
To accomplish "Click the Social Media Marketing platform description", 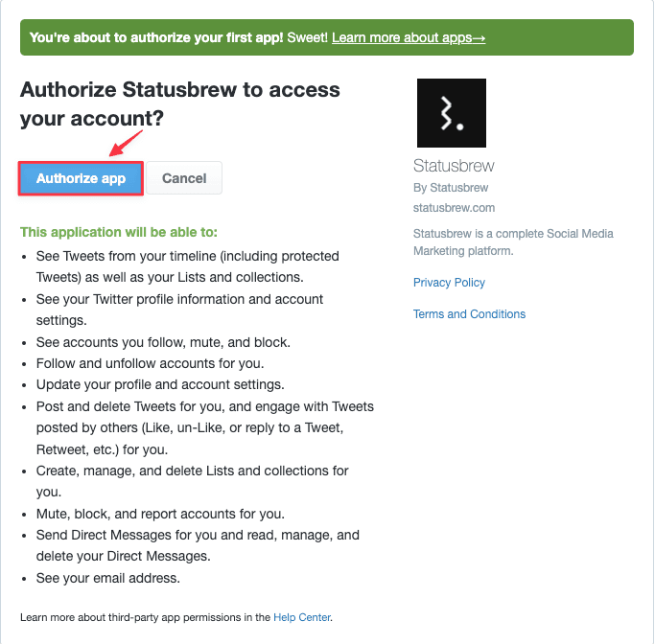I will click(513, 242).
